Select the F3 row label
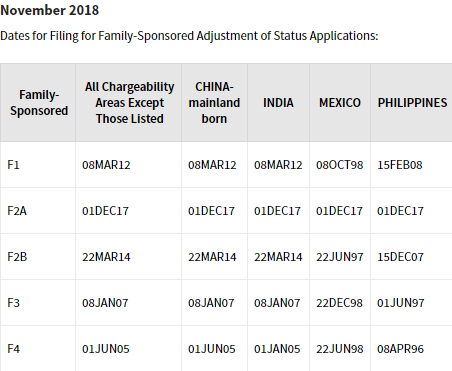The height and width of the screenshot is (371, 452). 13,303
